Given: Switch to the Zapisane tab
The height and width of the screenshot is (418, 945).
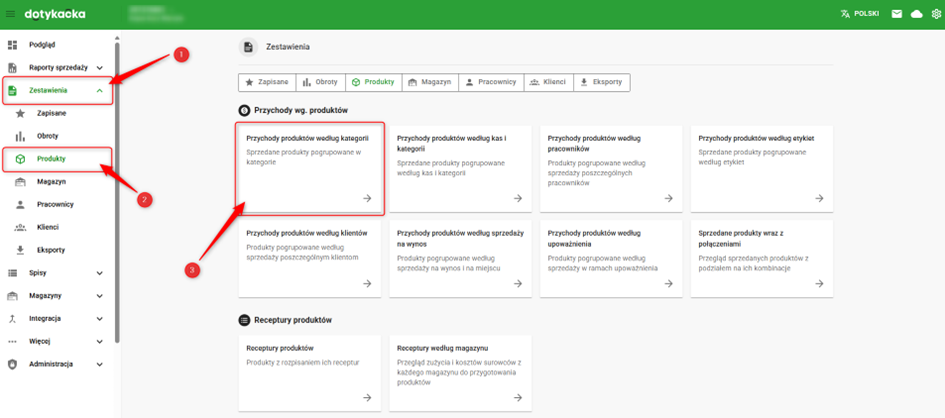Looking at the screenshot, I should tap(267, 83).
